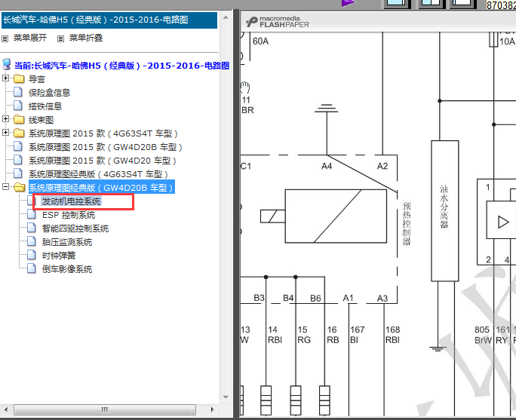
Task: Click the tree panel scroll-up arrow
Action: [226, 17]
